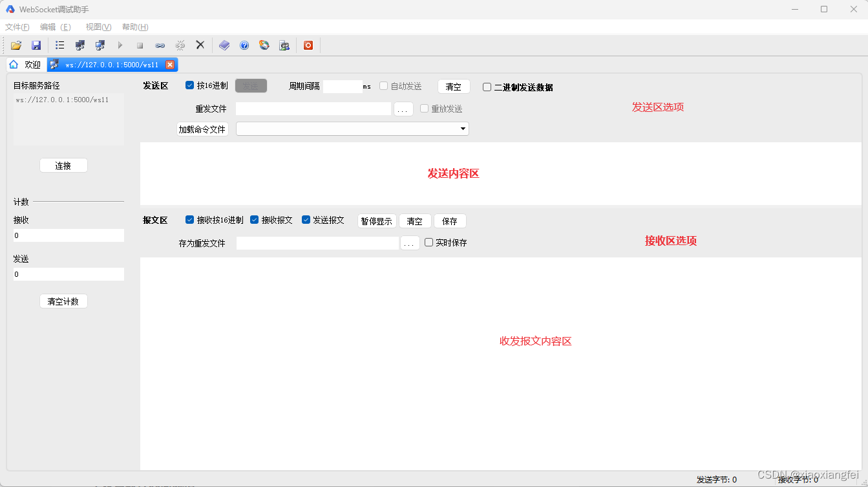Click the 清空计数 button
Viewport: 868px width, 487px height.
coord(63,301)
